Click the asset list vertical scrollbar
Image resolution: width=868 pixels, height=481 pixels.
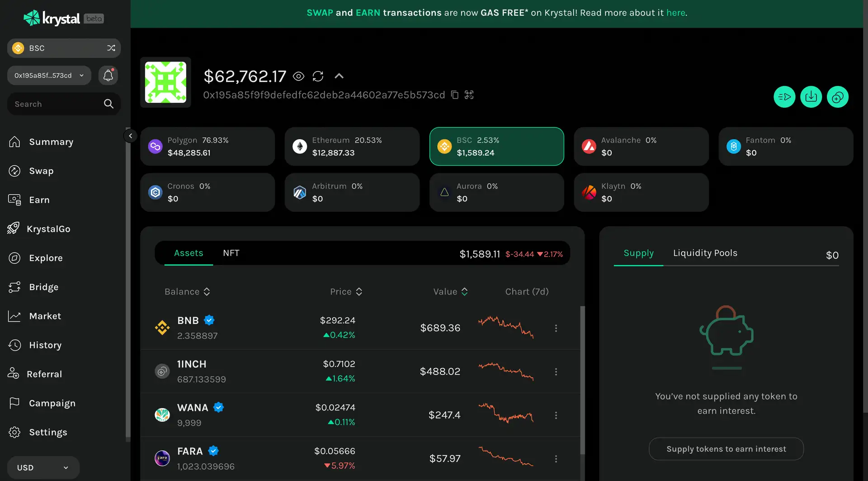coord(582,380)
